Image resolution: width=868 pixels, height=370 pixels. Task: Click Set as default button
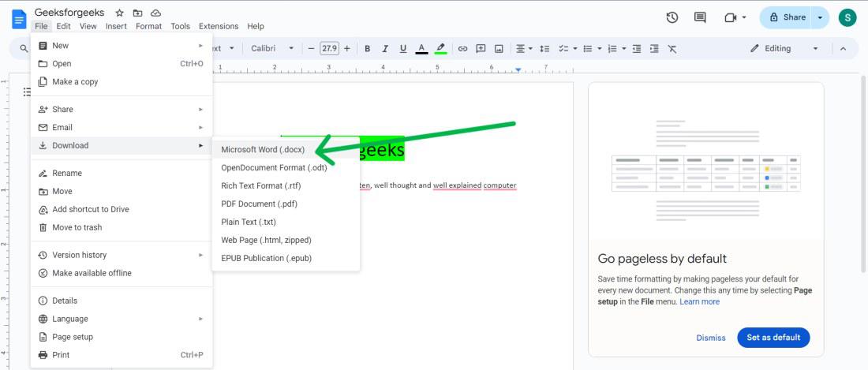click(773, 338)
